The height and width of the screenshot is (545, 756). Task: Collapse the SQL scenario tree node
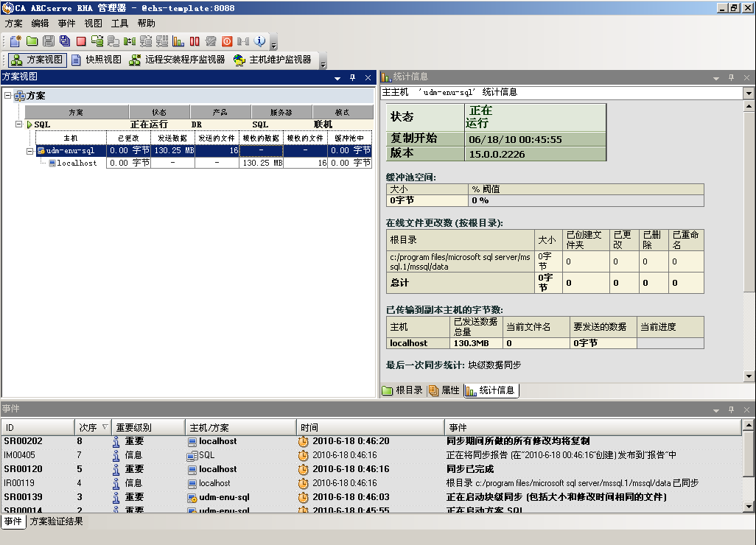tap(19, 124)
